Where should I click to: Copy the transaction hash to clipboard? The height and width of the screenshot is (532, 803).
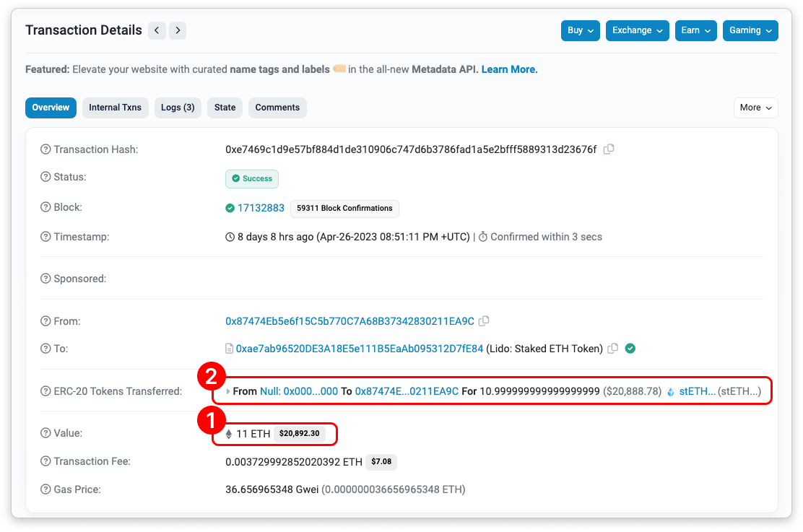609,149
